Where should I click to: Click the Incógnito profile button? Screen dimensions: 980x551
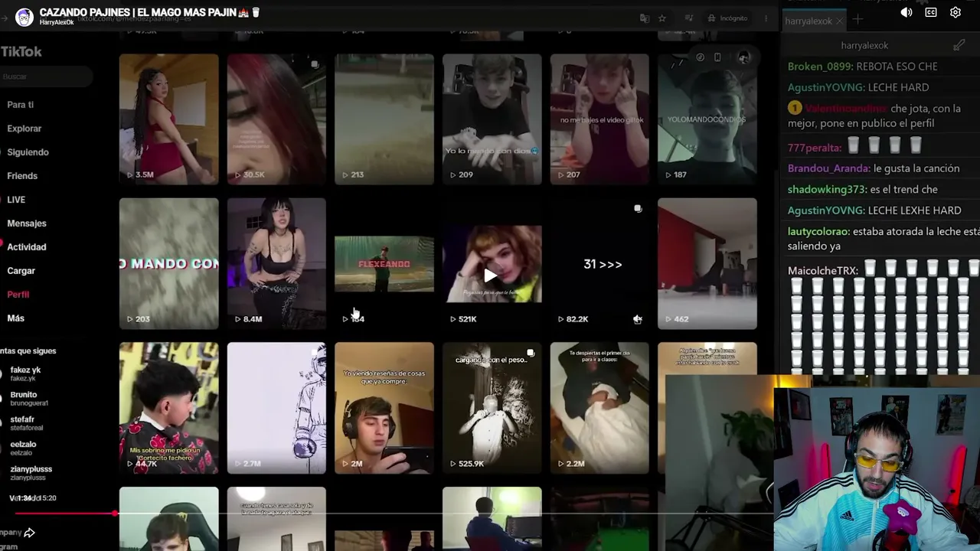pyautogui.click(x=727, y=18)
